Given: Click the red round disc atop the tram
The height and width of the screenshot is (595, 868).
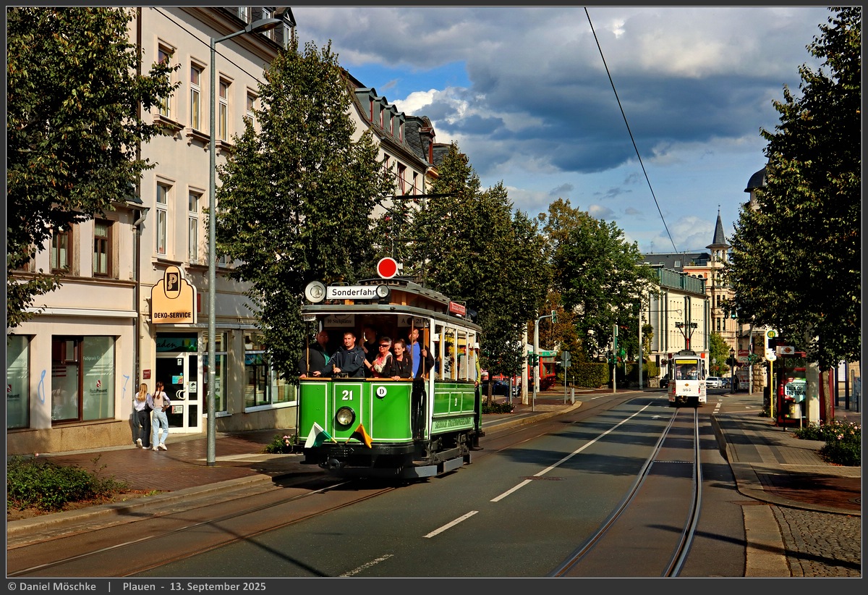Looking at the screenshot, I should tap(387, 268).
